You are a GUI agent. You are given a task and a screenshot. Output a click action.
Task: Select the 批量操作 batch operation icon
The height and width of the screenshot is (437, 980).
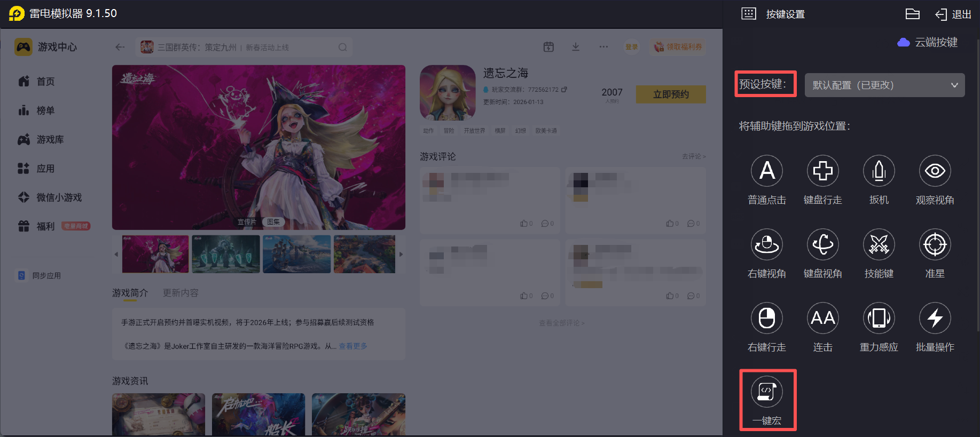[935, 318]
